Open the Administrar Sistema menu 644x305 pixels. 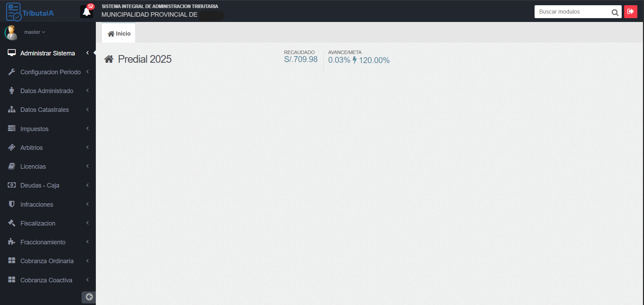[47, 53]
